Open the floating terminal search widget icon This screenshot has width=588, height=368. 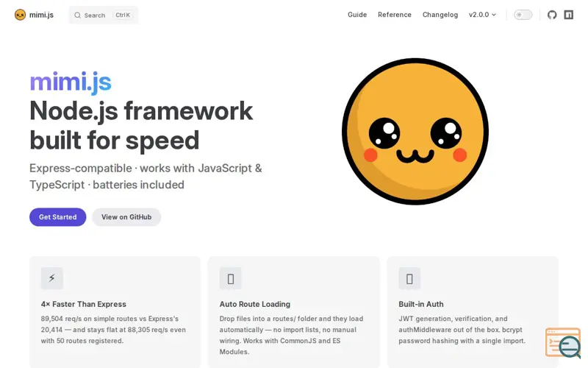563,343
